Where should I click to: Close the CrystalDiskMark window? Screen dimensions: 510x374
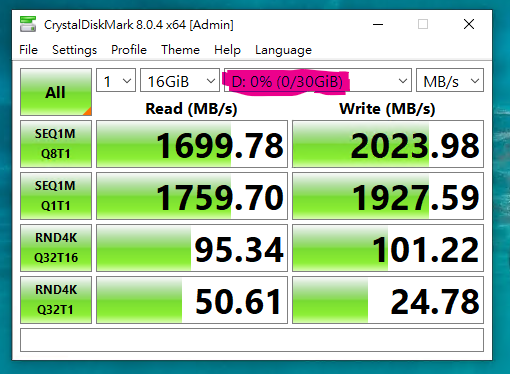click(469, 24)
